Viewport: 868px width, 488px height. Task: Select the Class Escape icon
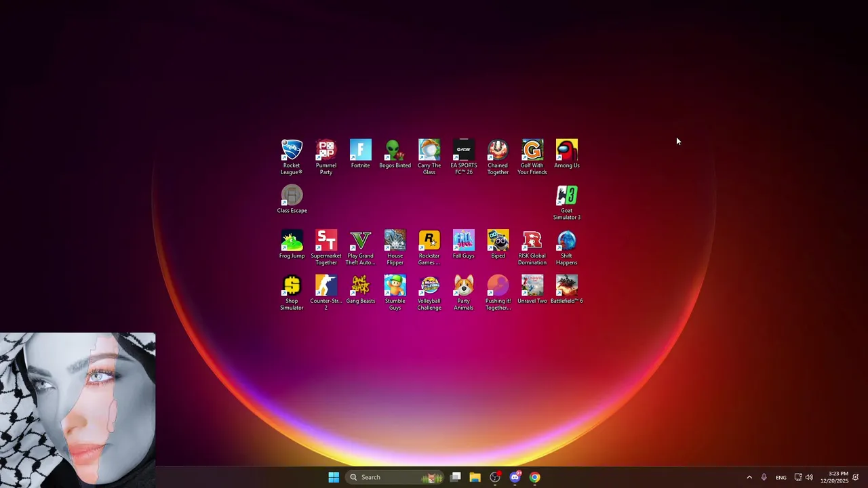(292, 199)
